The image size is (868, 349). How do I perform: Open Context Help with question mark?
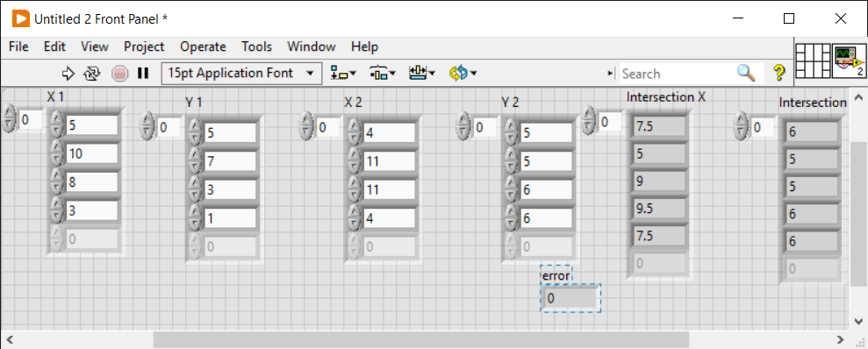coord(779,73)
